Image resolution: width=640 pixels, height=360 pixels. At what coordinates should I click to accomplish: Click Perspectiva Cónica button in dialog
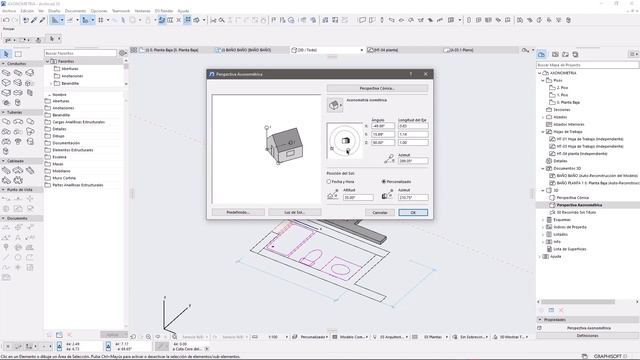pos(377,88)
